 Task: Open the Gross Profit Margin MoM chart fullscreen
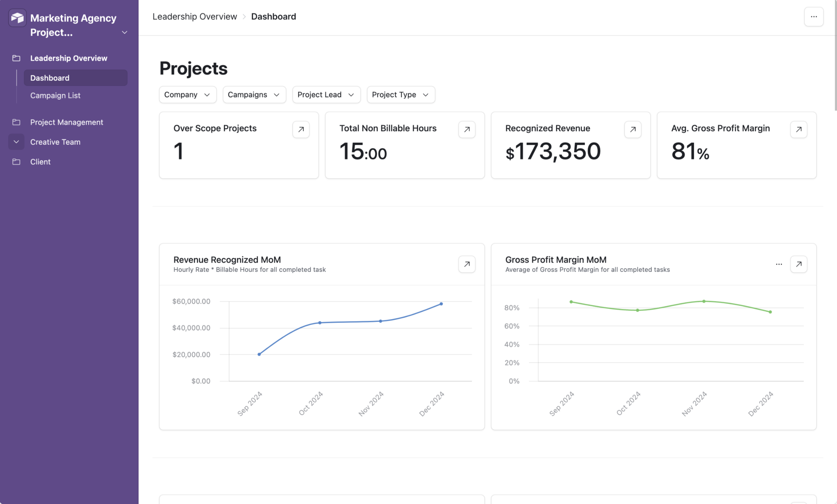pyautogui.click(x=799, y=264)
